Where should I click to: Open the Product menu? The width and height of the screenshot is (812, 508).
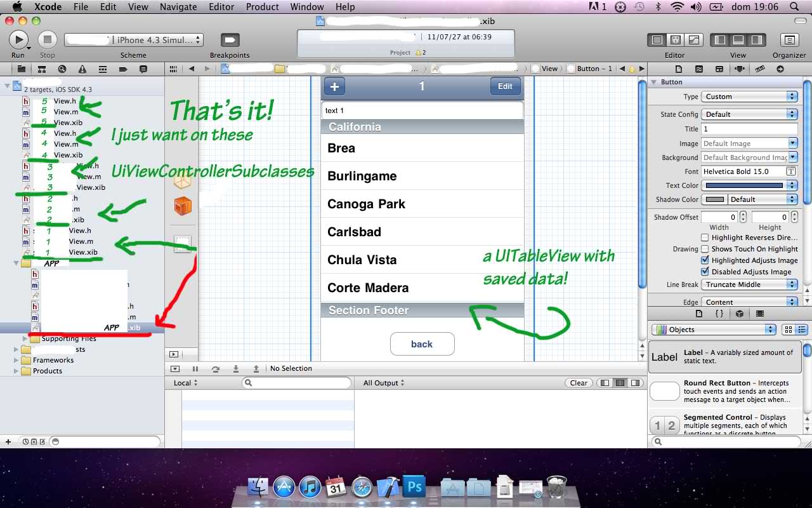263,7
